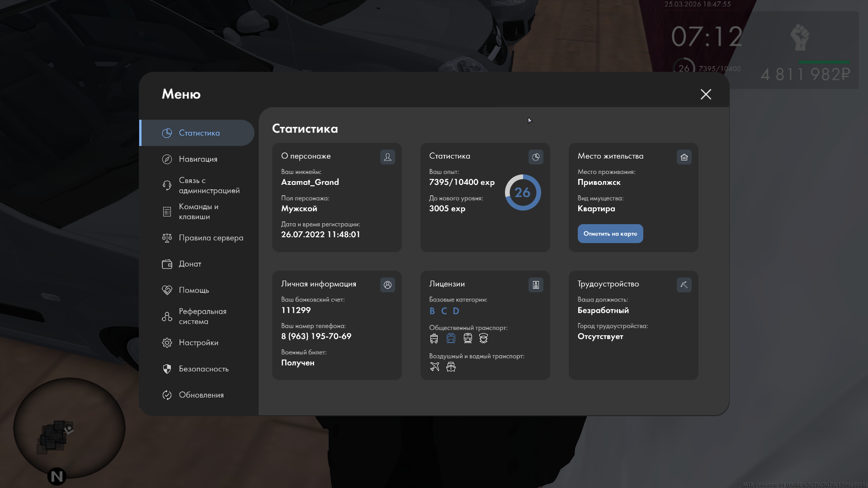Click the user circle icon in Личная информация card
Viewport: 868px width, 488px height.
tap(387, 285)
